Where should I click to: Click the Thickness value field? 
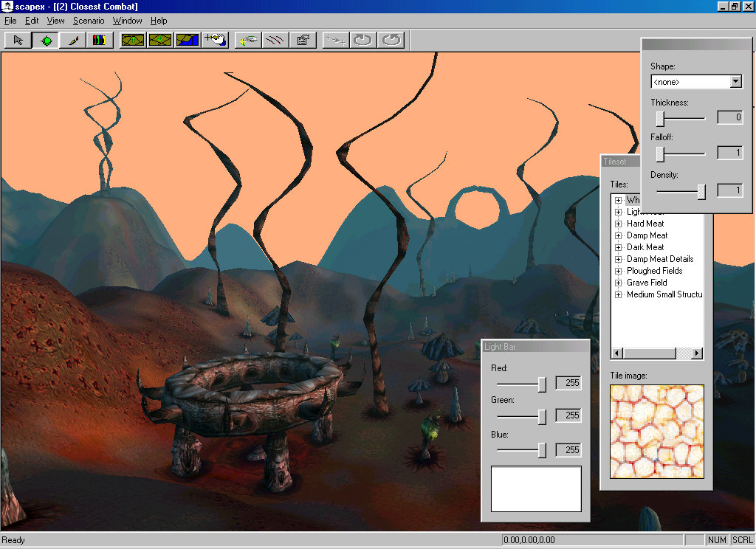click(x=730, y=117)
